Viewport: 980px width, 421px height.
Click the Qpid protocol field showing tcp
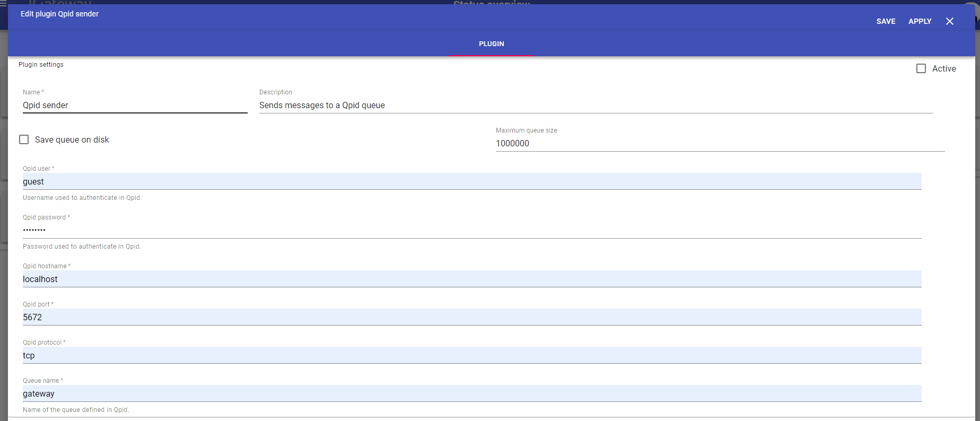[x=471, y=355]
